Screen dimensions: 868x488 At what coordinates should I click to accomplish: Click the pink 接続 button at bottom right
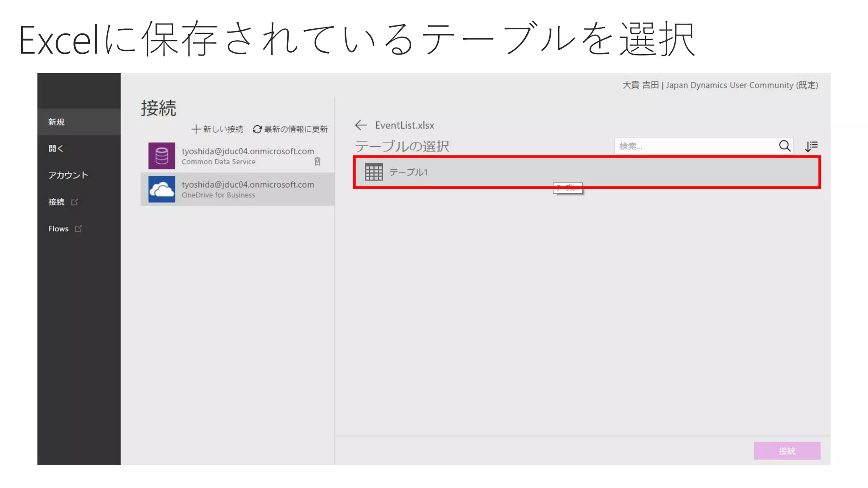[787, 451]
